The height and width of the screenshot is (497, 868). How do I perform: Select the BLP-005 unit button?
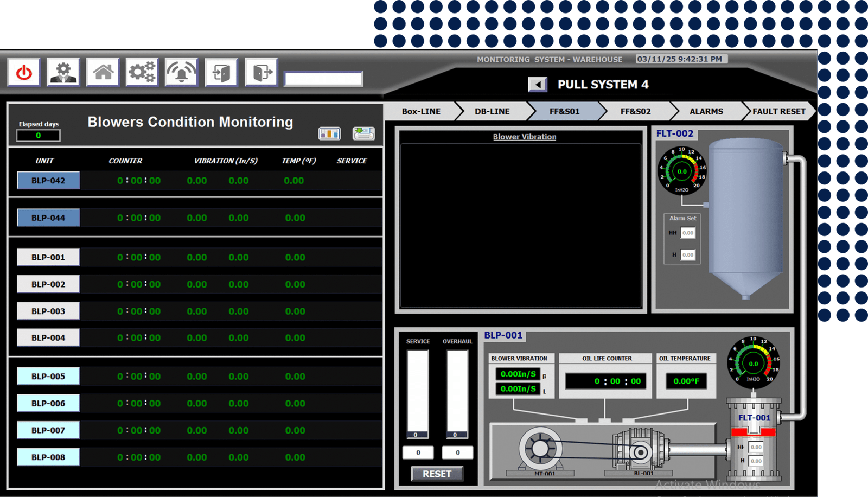[x=48, y=377]
